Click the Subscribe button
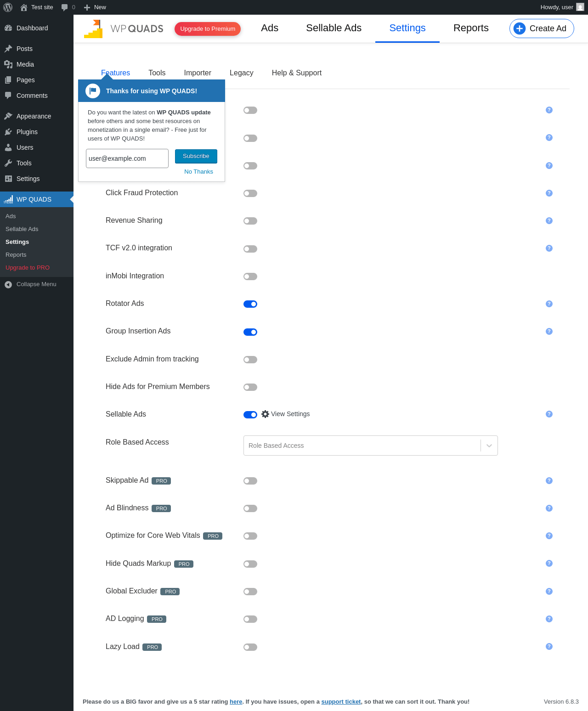This screenshot has height=711, width=588. [x=196, y=156]
